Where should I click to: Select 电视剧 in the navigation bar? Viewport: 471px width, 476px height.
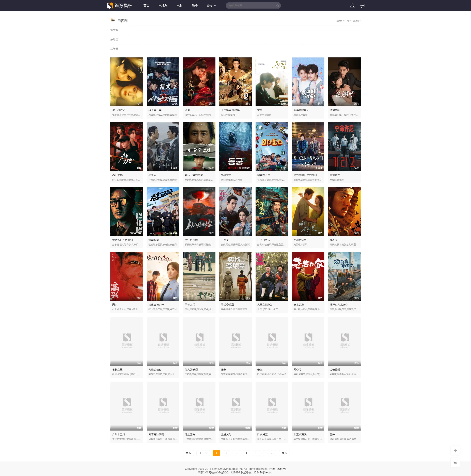tap(163, 5)
